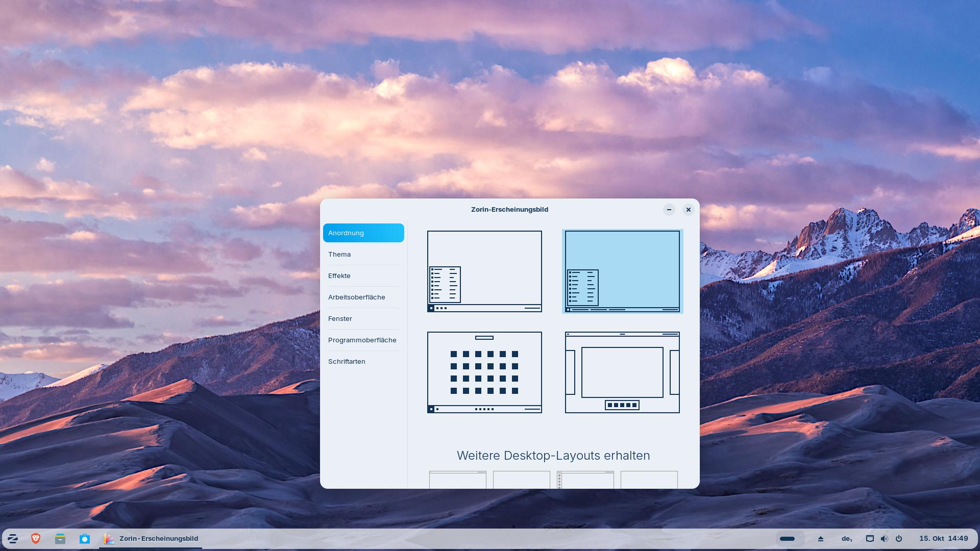Select the highlighted Windows-classic desktop layout

(x=622, y=271)
